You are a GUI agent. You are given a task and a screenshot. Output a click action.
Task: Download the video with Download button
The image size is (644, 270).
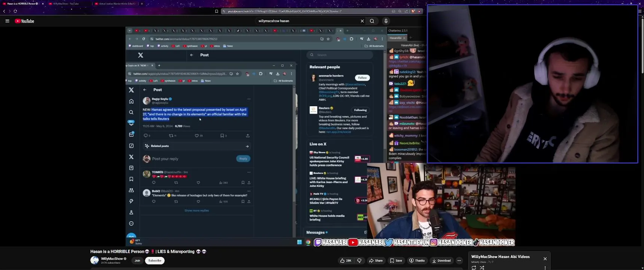(x=441, y=261)
